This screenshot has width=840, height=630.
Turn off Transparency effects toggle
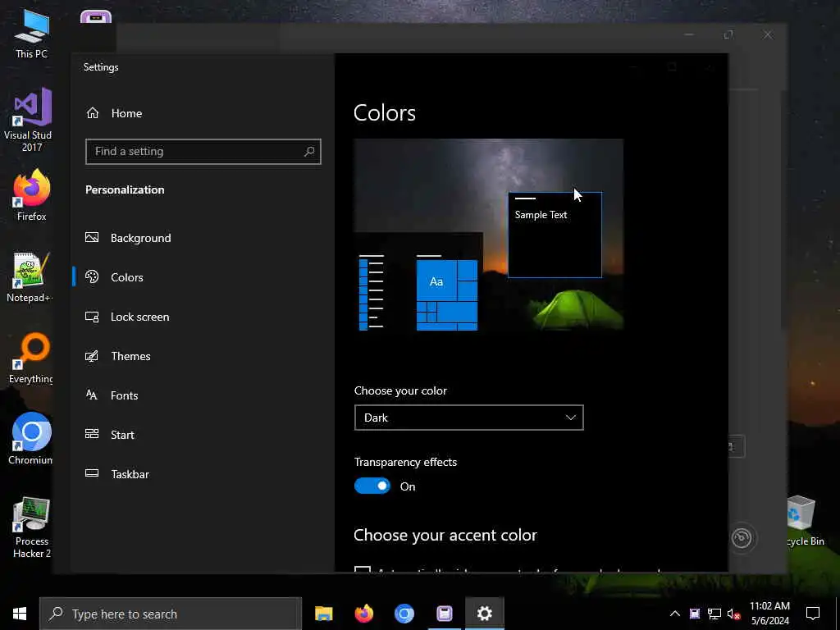point(372,486)
